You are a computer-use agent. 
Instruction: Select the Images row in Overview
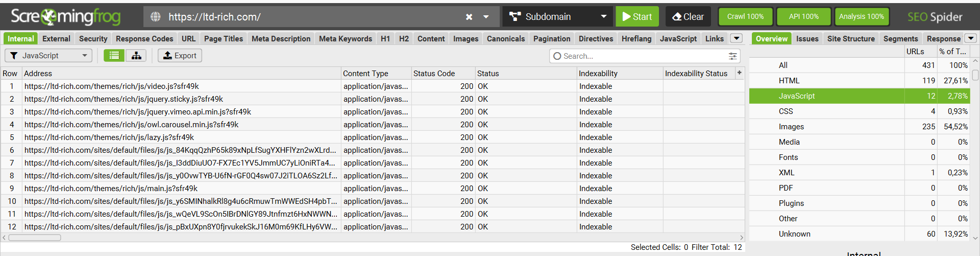[791, 127]
